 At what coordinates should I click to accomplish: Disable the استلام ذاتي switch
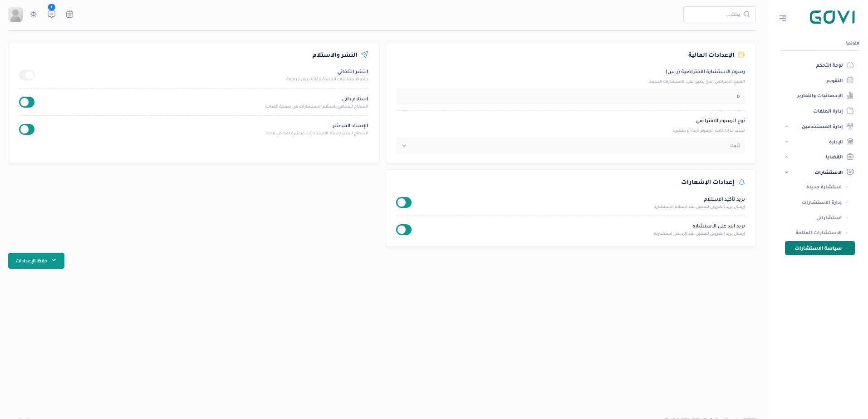(x=26, y=102)
